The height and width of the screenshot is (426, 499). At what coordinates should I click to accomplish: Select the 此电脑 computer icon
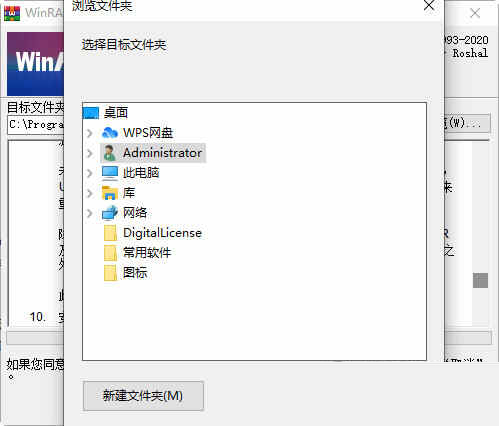110,173
